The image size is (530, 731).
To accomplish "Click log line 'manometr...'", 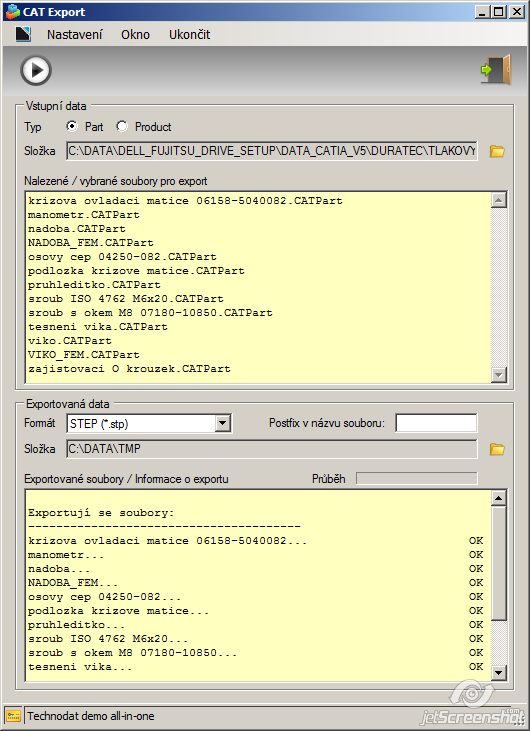I will (66, 555).
